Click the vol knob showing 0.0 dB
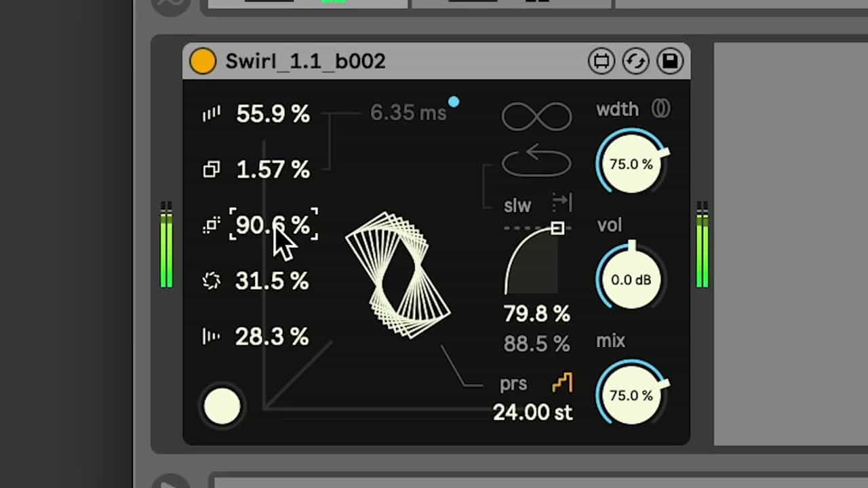Screen dimensions: 868x488 point(631,280)
